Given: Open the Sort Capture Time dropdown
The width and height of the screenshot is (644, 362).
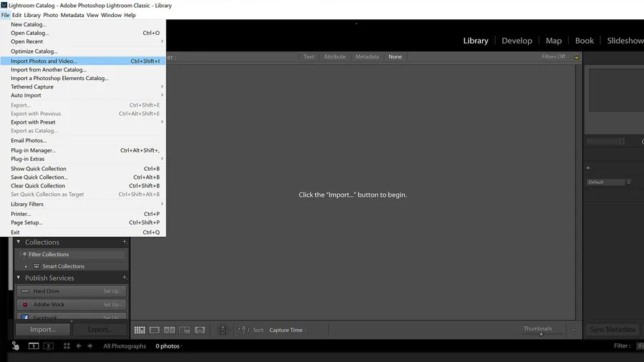Looking at the screenshot, I should (x=288, y=330).
